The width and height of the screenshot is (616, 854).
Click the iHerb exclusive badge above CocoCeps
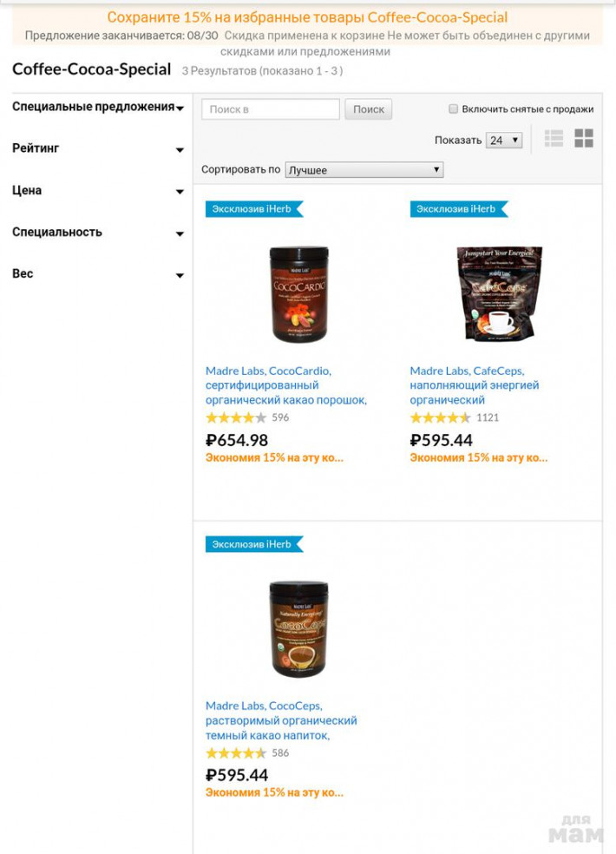click(254, 544)
